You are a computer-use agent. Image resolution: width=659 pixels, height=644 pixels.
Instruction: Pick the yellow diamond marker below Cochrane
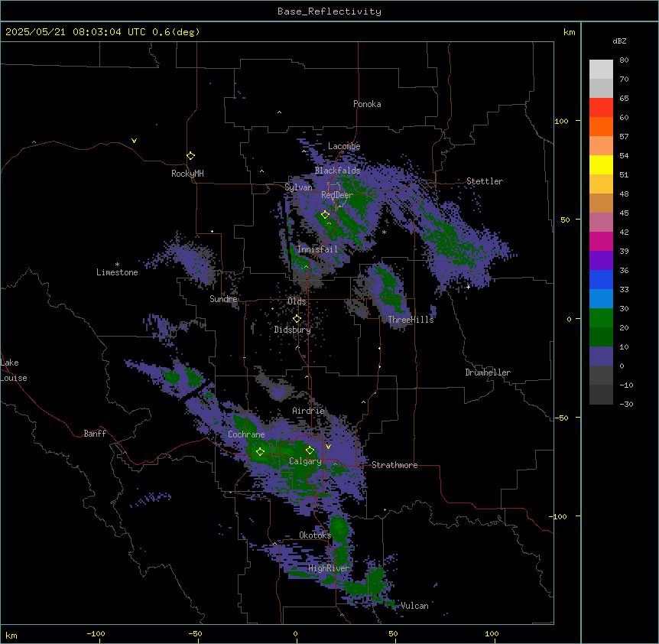tap(260, 451)
